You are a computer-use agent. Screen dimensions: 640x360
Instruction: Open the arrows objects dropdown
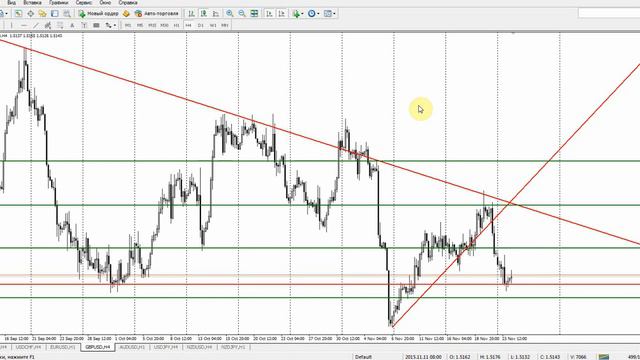[x=111, y=25]
